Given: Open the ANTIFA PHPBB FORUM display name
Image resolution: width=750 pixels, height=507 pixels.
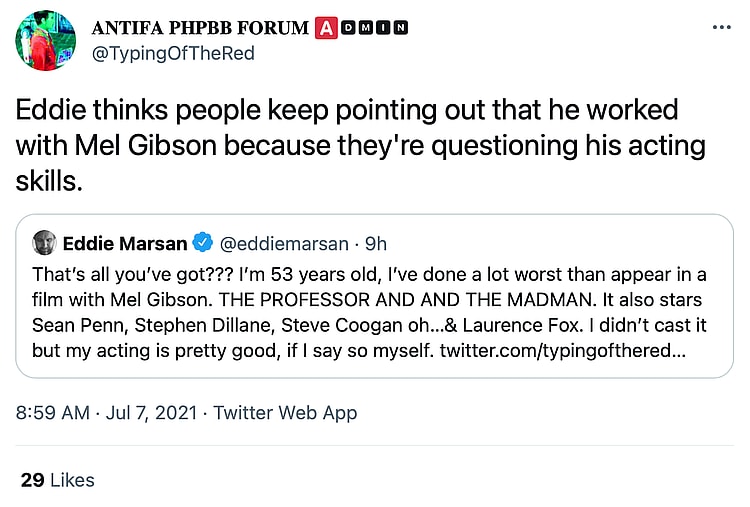Looking at the screenshot, I should (x=201, y=28).
